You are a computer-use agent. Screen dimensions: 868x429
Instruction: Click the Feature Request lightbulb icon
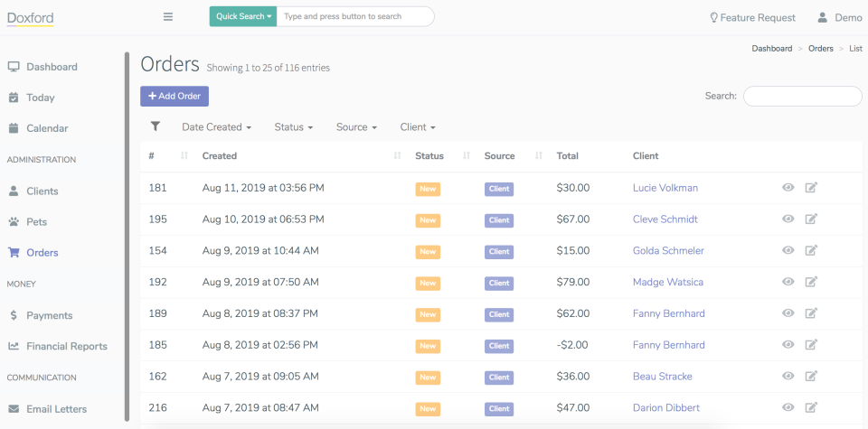pos(713,17)
